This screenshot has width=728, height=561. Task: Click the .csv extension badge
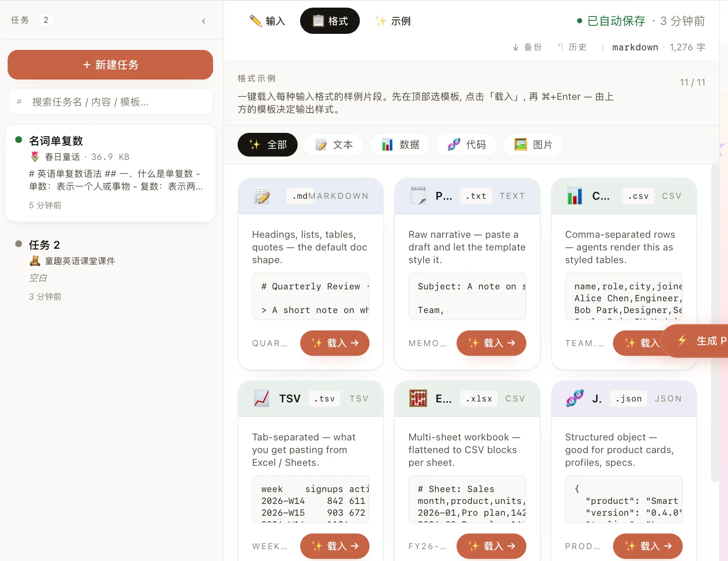(638, 196)
